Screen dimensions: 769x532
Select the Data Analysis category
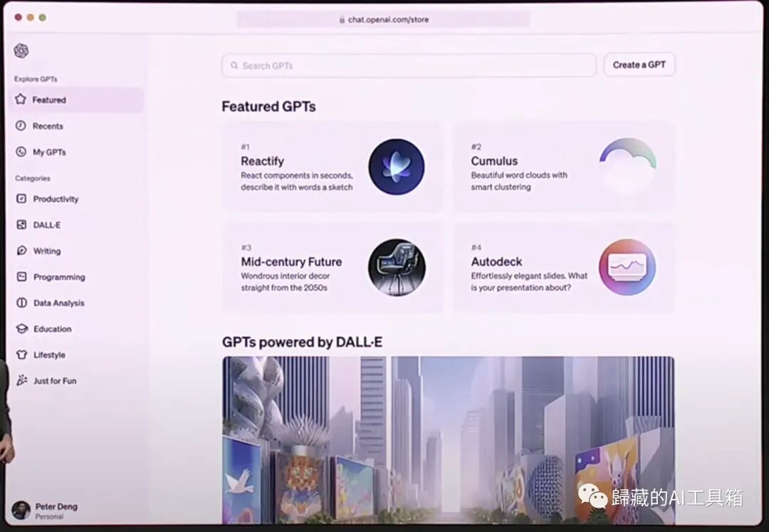(59, 303)
